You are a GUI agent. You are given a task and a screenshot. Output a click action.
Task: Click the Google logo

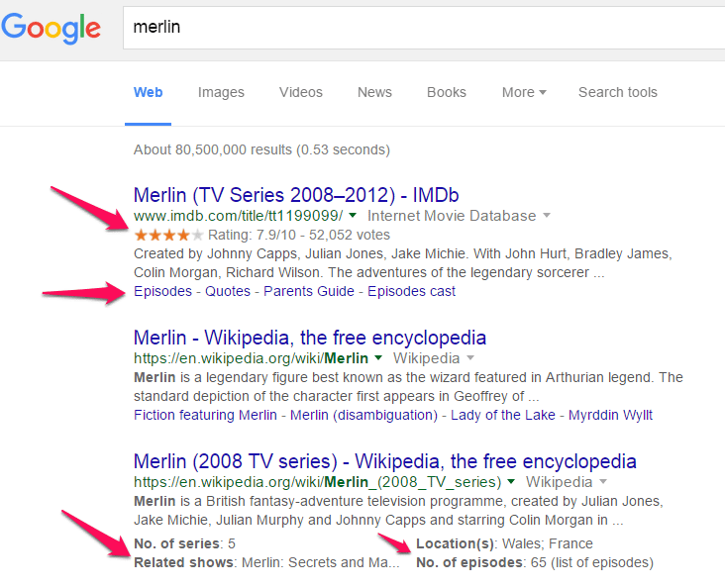coord(51,28)
